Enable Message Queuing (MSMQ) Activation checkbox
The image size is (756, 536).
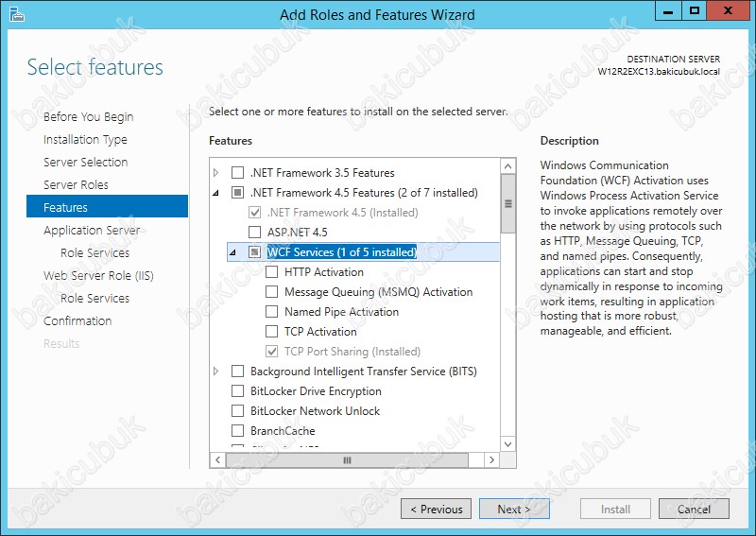[x=272, y=292]
